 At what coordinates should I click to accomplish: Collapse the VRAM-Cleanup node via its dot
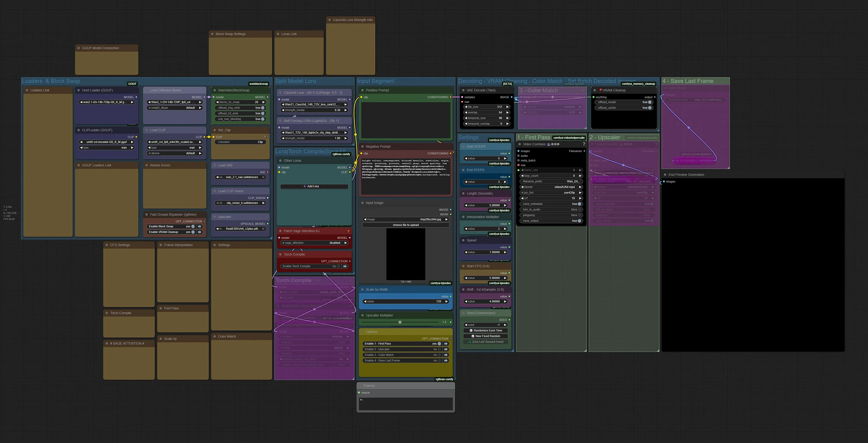coord(595,90)
